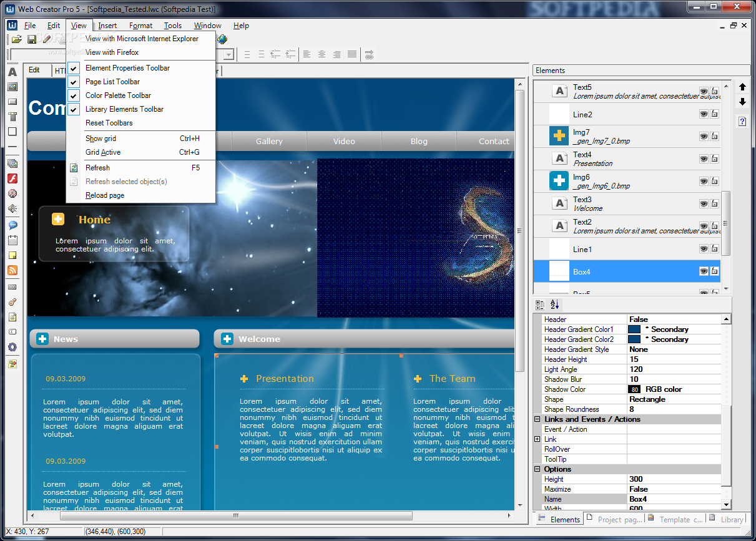
Task: Open the Shape property value Rectangle
Action: tap(674, 399)
